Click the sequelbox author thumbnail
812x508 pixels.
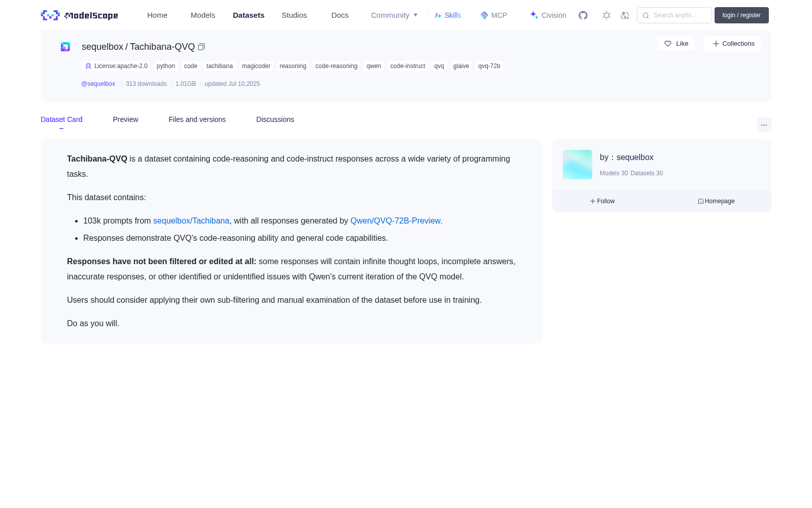click(x=578, y=165)
